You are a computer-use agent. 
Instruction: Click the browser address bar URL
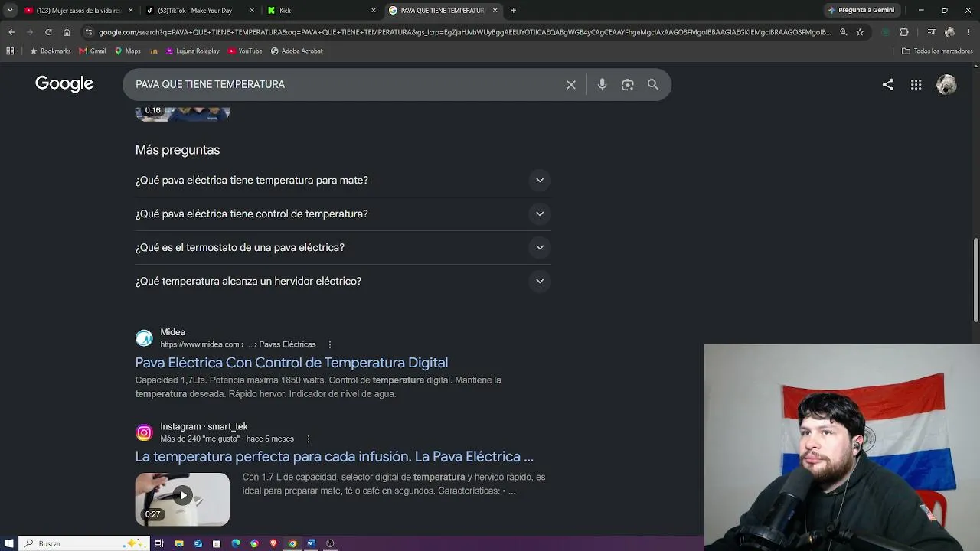click(x=465, y=32)
